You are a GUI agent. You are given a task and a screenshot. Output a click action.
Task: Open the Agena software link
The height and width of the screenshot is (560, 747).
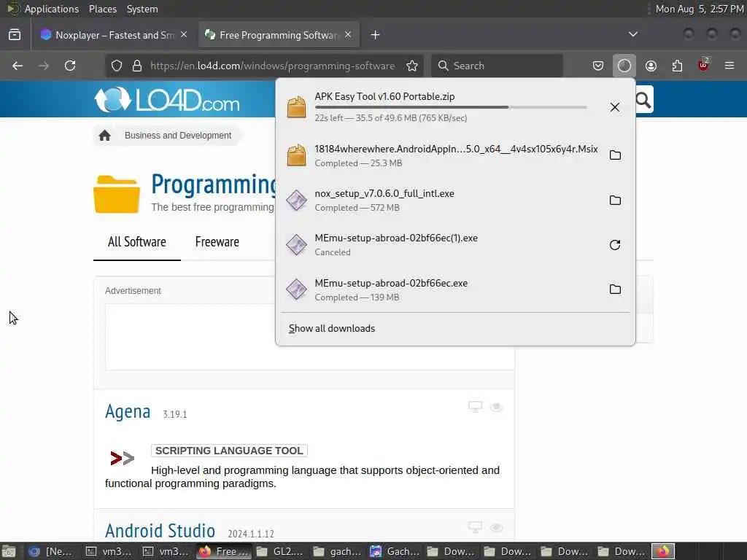128,411
